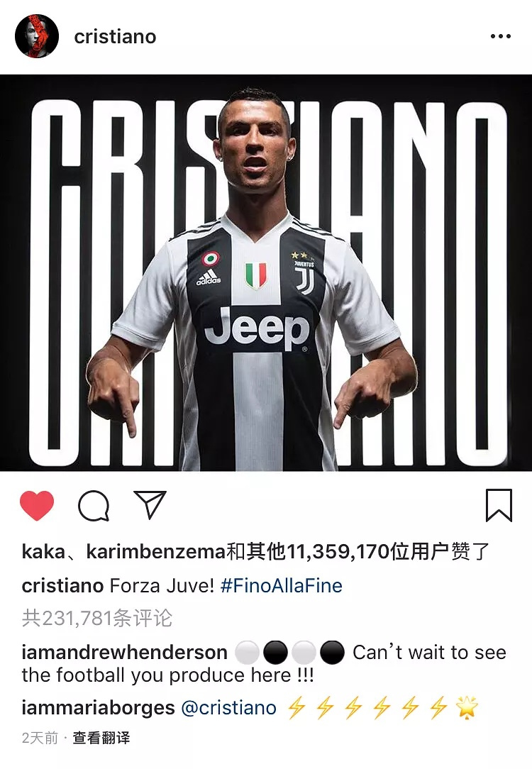Save post with the bookmark icon

pos(499,505)
